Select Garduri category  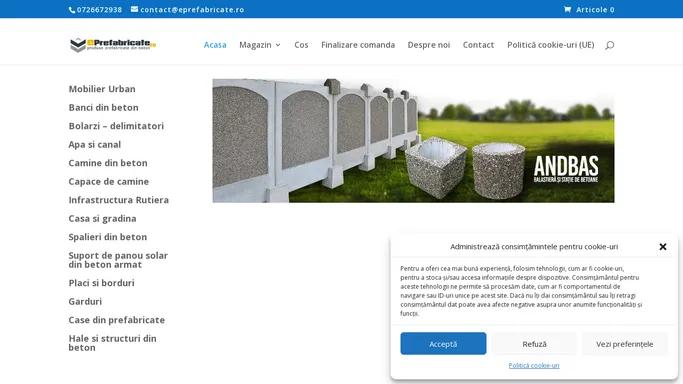click(x=85, y=301)
